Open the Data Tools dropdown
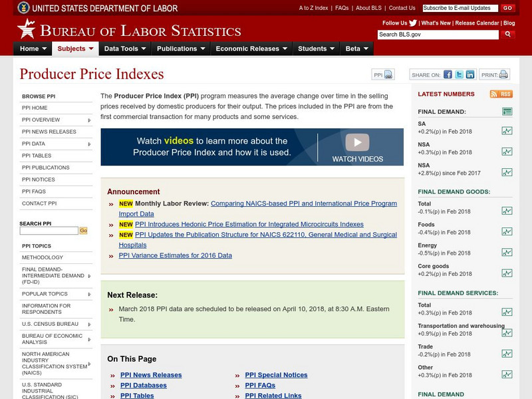Image resolution: width=532 pixels, height=399 pixels. coord(125,49)
